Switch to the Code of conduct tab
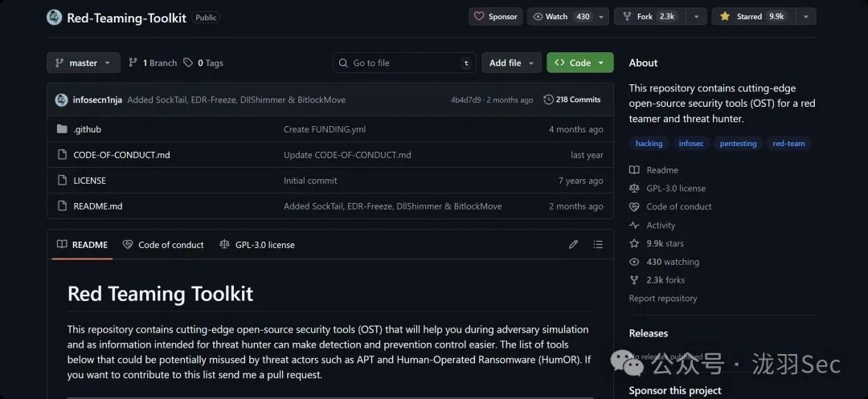Image resolution: width=868 pixels, height=399 pixels. (x=163, y=245)
